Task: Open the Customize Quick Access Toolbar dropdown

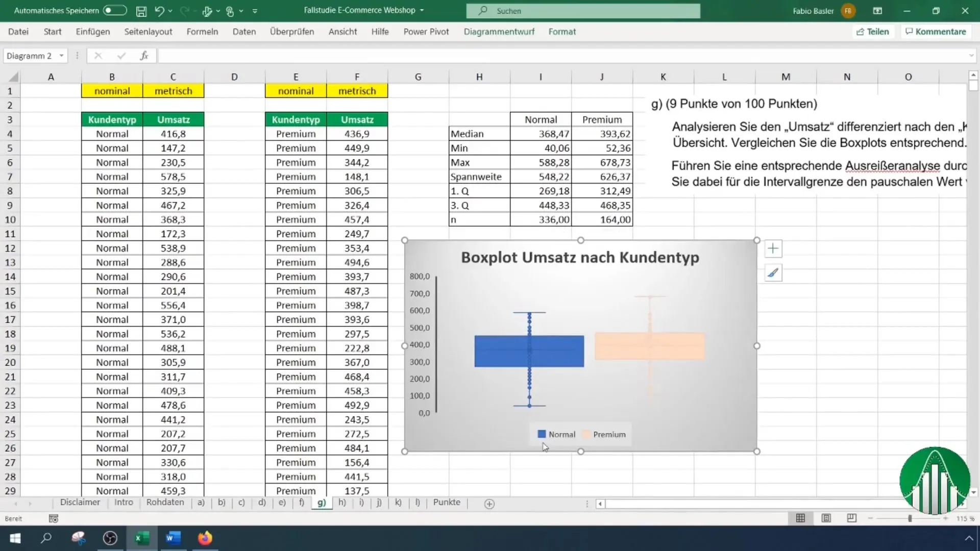Action: (x=255, y=11)
